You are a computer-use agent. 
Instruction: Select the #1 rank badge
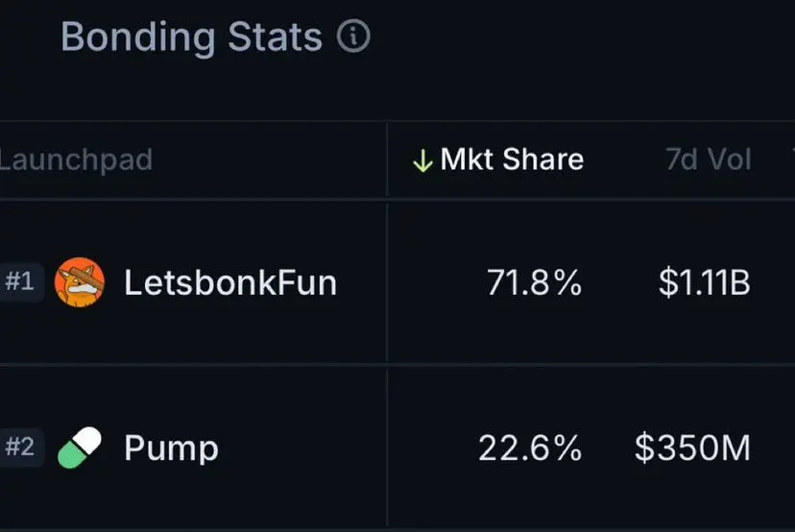pos(20,281)
